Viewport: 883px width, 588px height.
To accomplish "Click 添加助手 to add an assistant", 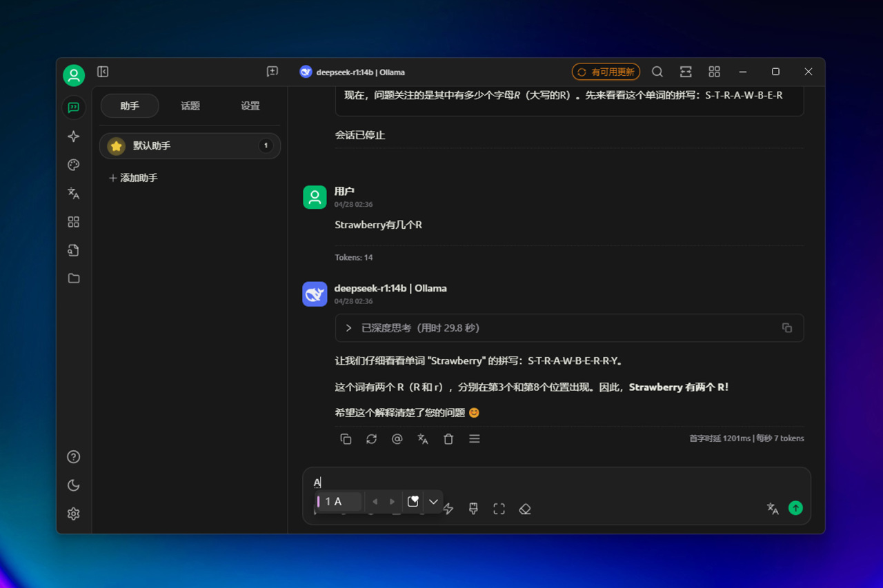I will 133,178.
